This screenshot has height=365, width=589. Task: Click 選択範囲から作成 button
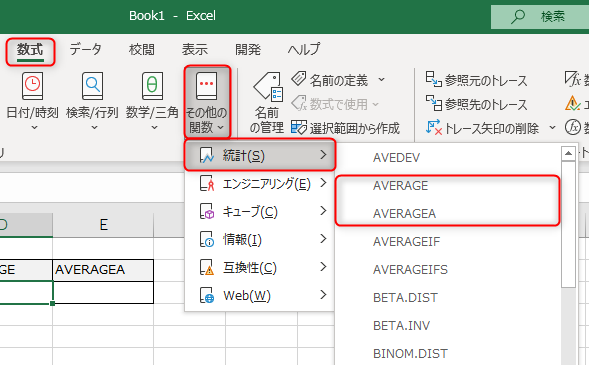click(x=345, y=128)
